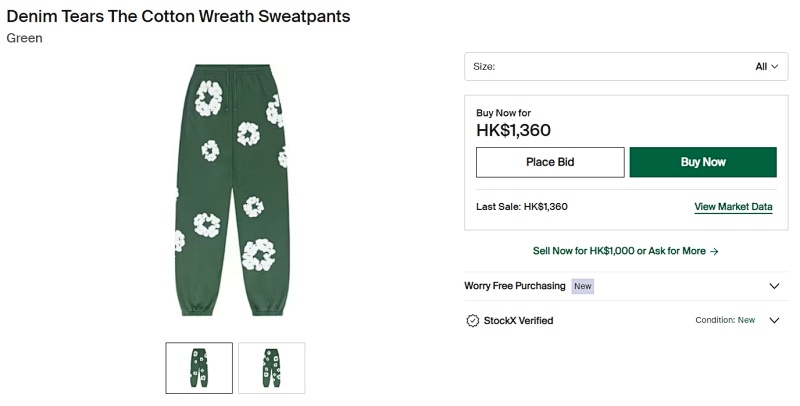Expand the StockX Verified condition chevron
This screenshot has width=800, height=406.
[774, 320]
